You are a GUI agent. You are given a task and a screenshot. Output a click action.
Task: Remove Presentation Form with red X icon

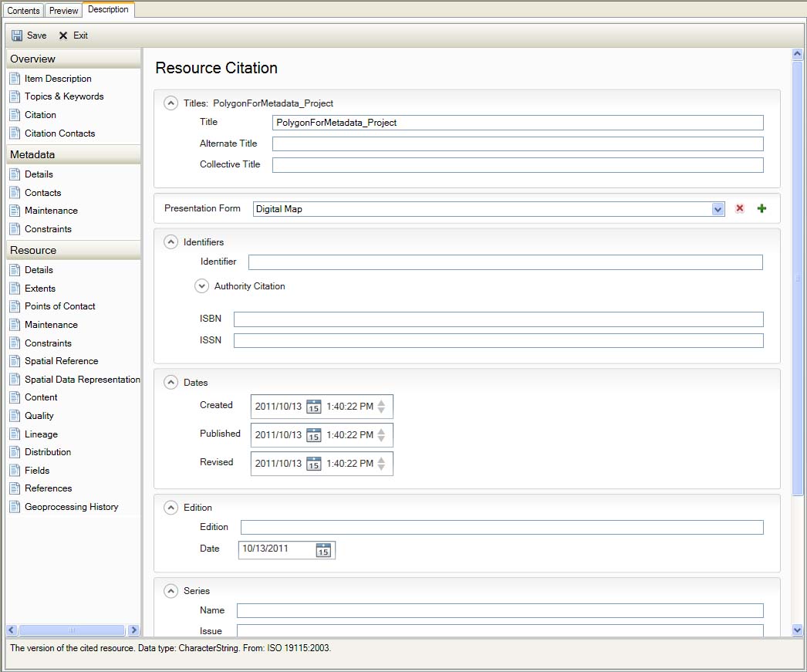[740, 209]
